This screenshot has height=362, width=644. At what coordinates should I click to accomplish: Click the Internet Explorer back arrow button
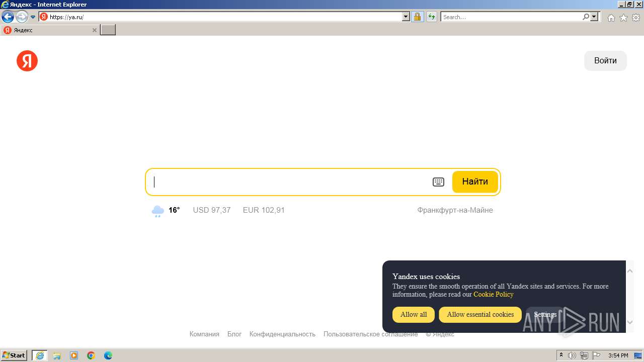click(x=8, y=17)
